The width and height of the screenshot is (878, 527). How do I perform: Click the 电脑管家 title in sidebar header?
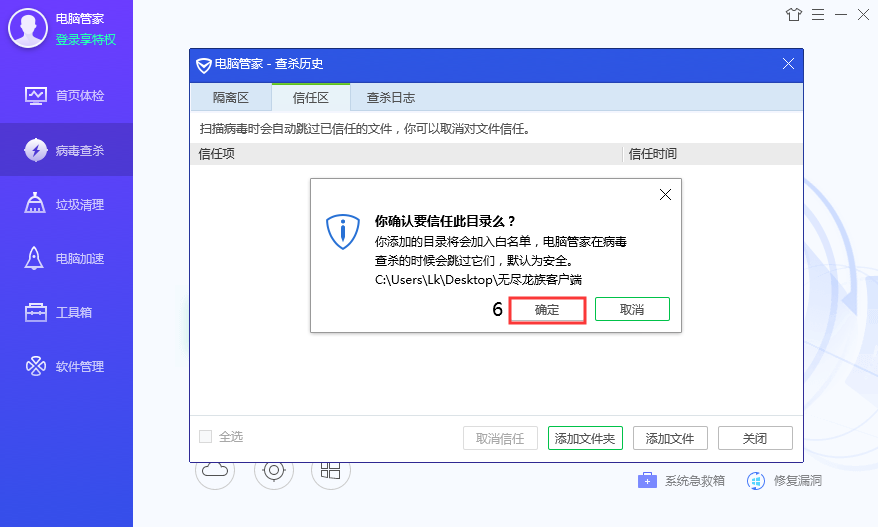point(80,19)
